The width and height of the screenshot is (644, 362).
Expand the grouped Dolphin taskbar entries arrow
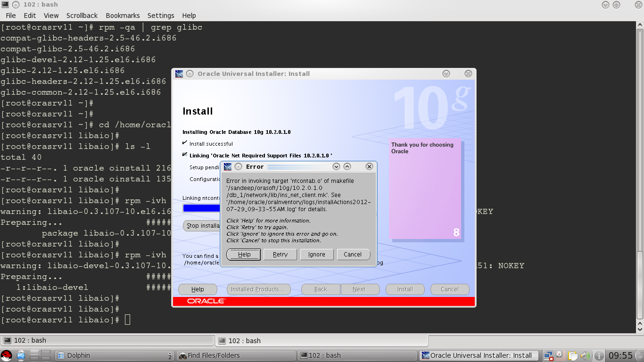[x=170, y=355]
